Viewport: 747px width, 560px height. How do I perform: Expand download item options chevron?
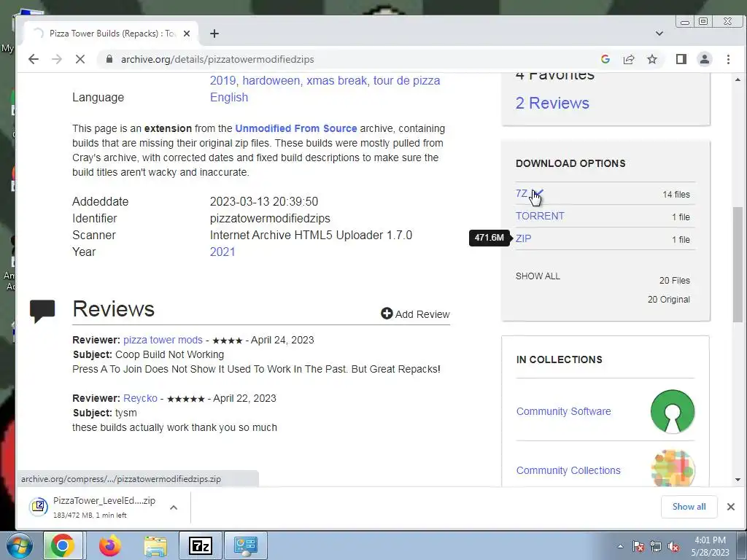tap(174, 507)
